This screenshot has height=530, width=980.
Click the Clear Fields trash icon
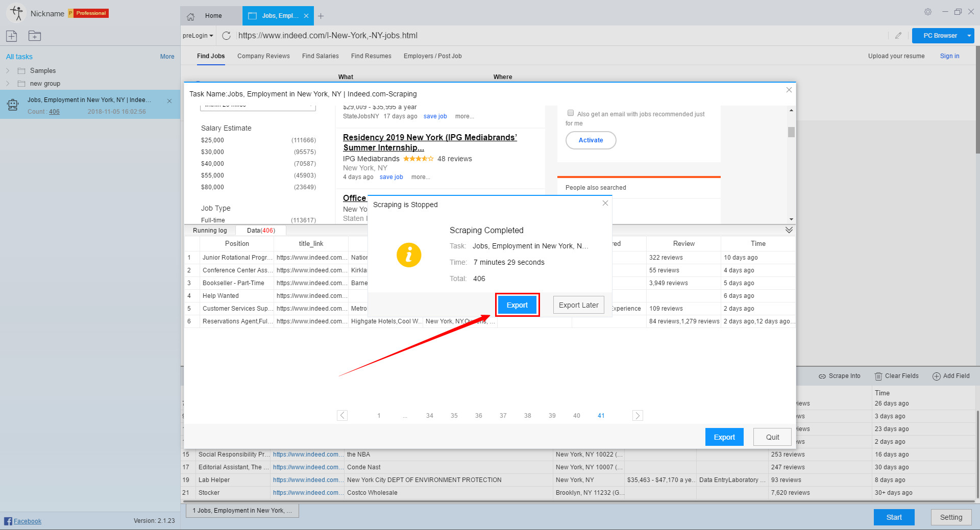click(x=878, y=376)
